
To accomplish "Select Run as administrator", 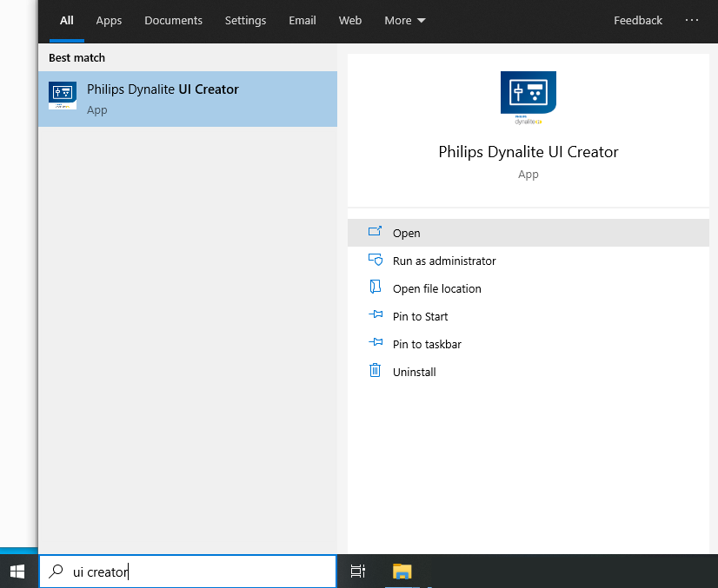I will click(x=443, y=261).
